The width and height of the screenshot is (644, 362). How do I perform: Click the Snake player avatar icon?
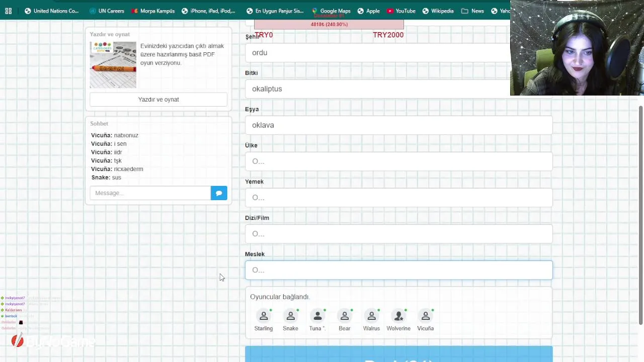(x=290, y=316)
